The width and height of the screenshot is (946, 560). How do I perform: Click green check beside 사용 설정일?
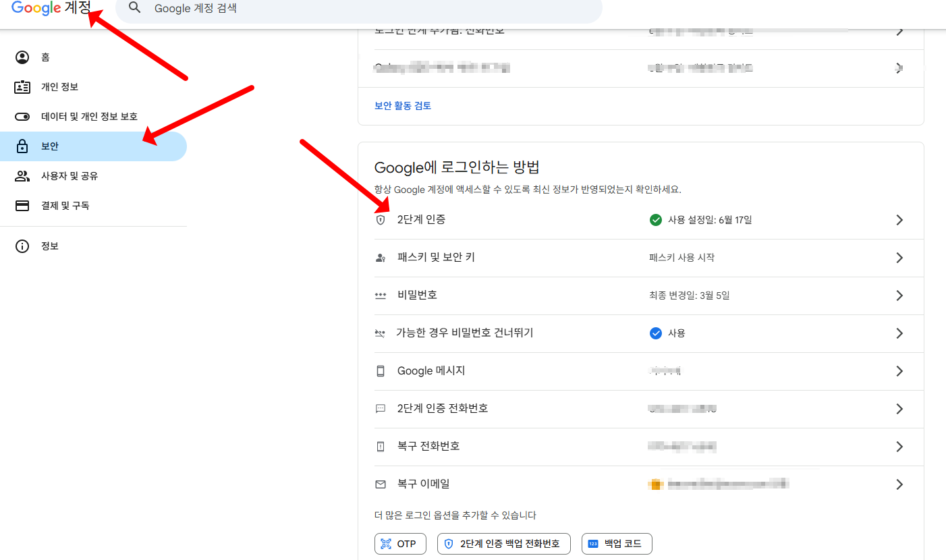(x=655, y=220)
